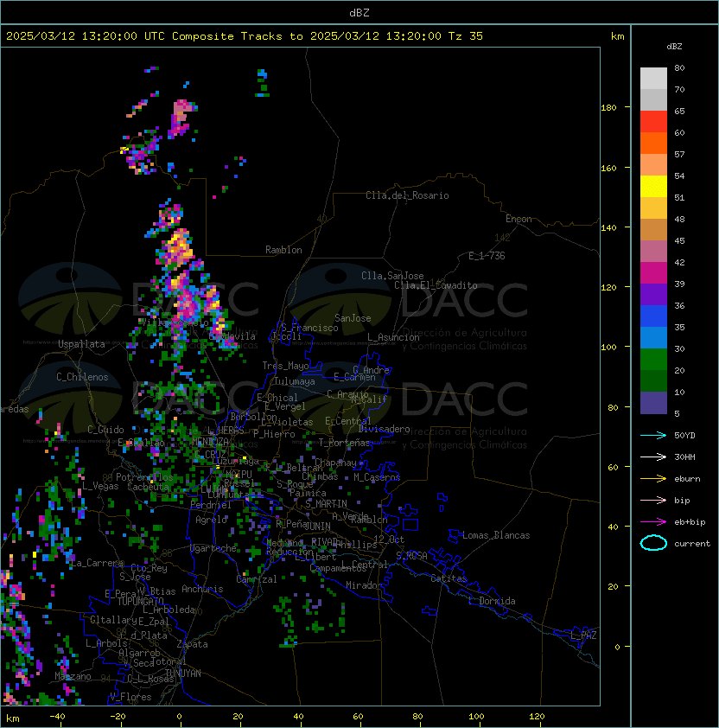Click the 'La_Carrera' map label
This screenshot has width=719, height=728.
tap(97, 563)
